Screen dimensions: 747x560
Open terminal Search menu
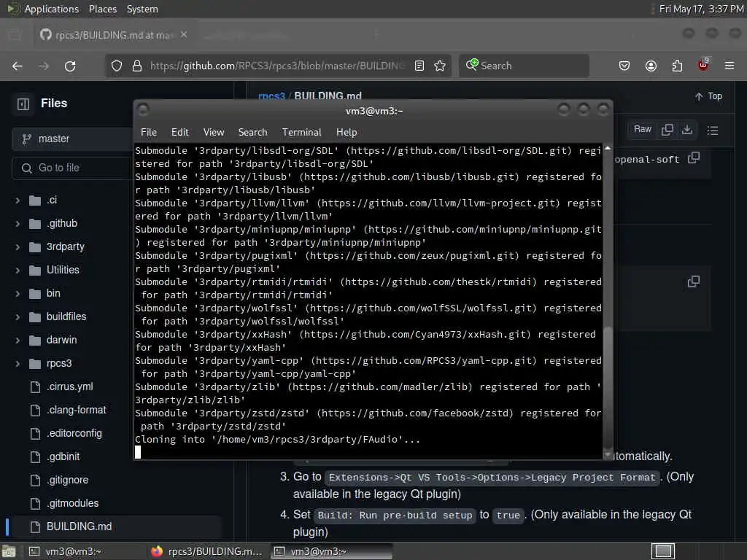pos(253,133)
